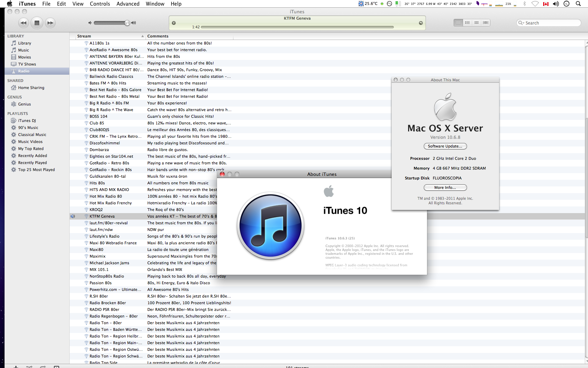Click the iTunes Search field
Viewport: 588px width, 368px height.
(549, 23)
